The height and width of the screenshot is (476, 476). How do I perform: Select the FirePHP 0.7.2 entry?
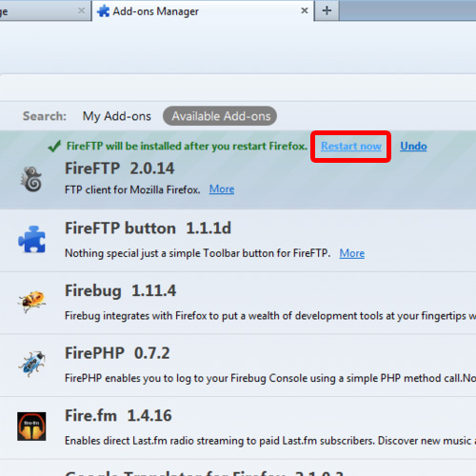(238, 366)
